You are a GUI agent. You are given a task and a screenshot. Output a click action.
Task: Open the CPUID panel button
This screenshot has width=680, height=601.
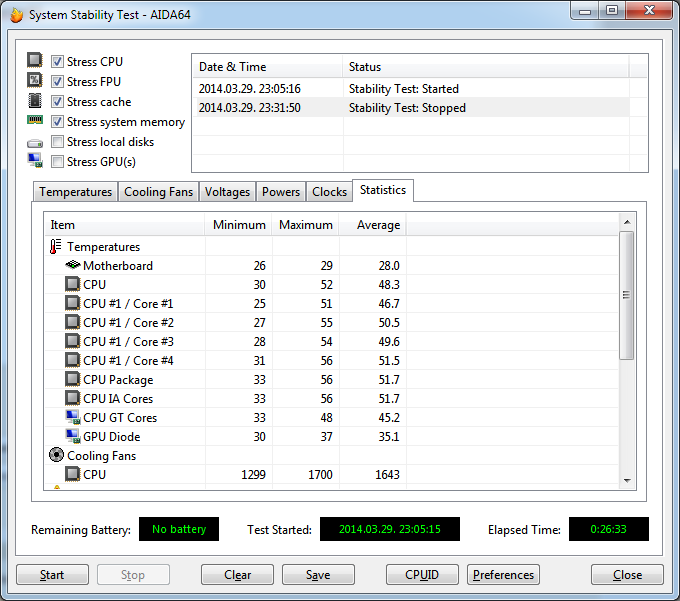422,575
